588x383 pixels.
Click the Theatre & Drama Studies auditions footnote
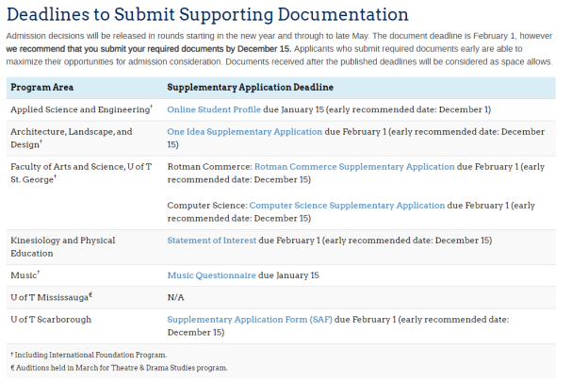[119, 368]
